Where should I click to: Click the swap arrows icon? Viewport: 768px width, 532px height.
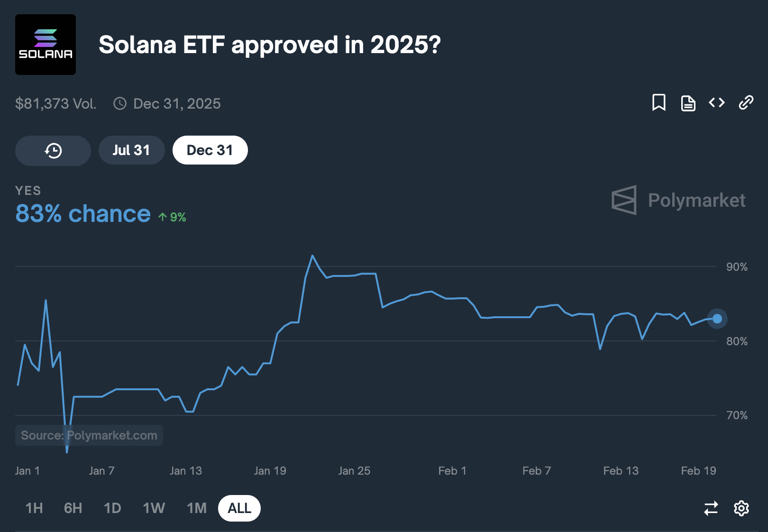click(711, 508)
